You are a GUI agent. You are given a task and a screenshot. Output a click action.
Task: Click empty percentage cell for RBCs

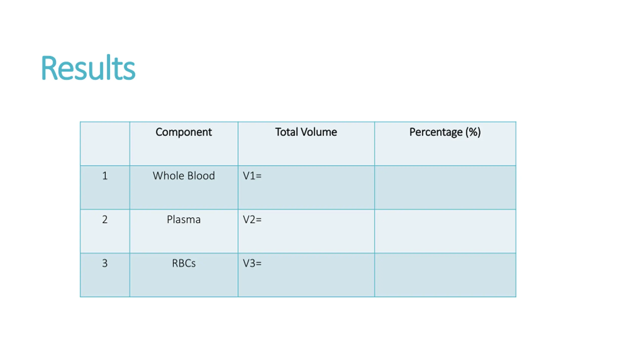click(x=445, y=275)
